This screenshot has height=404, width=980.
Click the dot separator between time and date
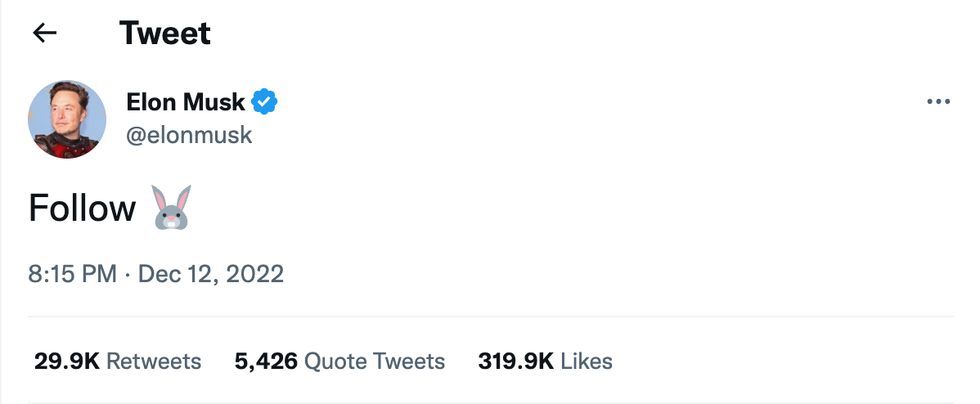(x=128, y=273)
